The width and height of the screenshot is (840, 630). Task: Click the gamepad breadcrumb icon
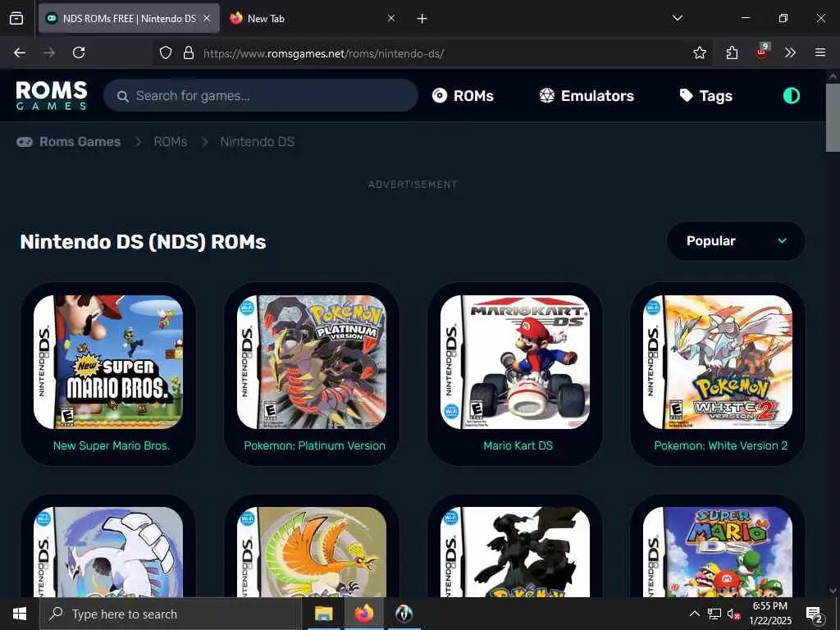pyautogui.click(x=25, y=141)
